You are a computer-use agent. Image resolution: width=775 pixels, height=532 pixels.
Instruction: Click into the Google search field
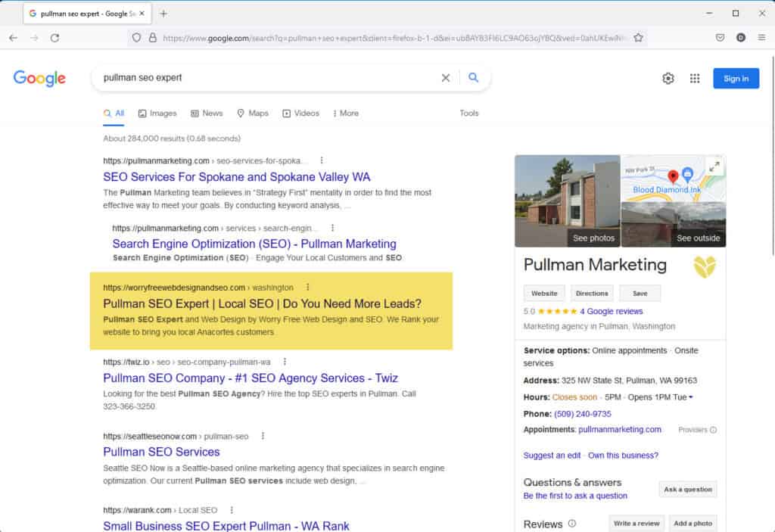(x=267, y=78)
